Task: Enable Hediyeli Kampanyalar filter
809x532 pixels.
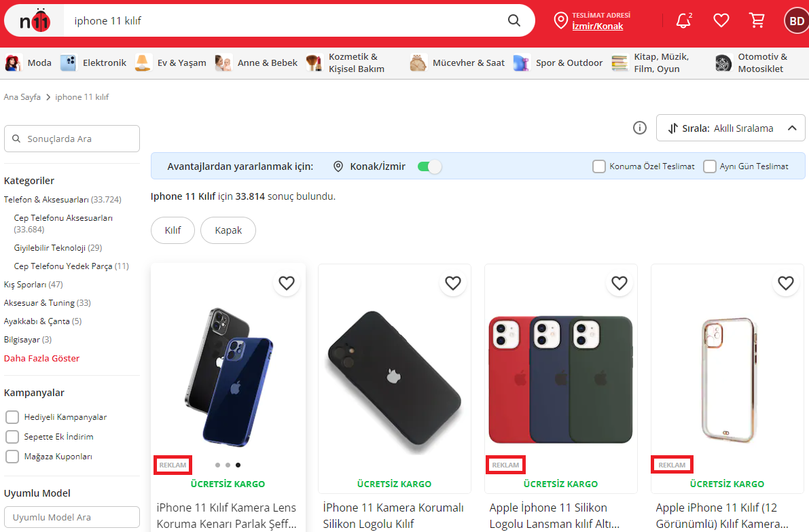Action: (12, 417)
